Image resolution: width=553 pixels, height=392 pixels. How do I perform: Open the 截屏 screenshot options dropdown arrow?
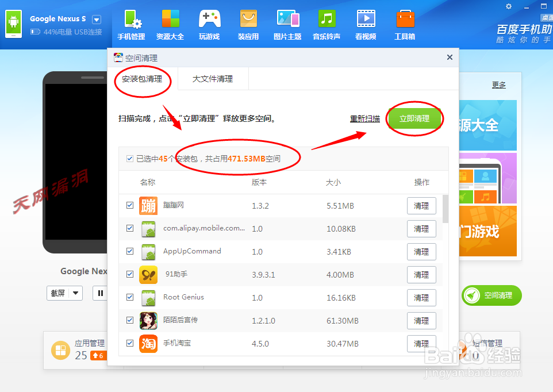75,293
